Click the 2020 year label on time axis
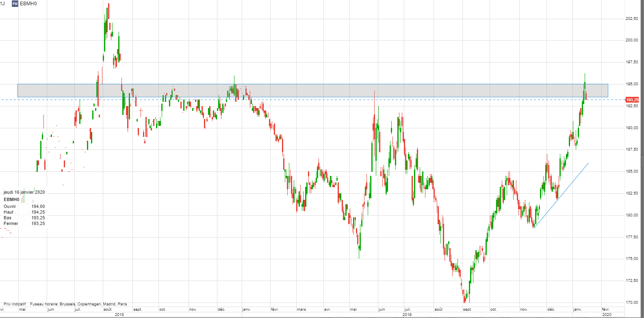 (x=606, y=315)
